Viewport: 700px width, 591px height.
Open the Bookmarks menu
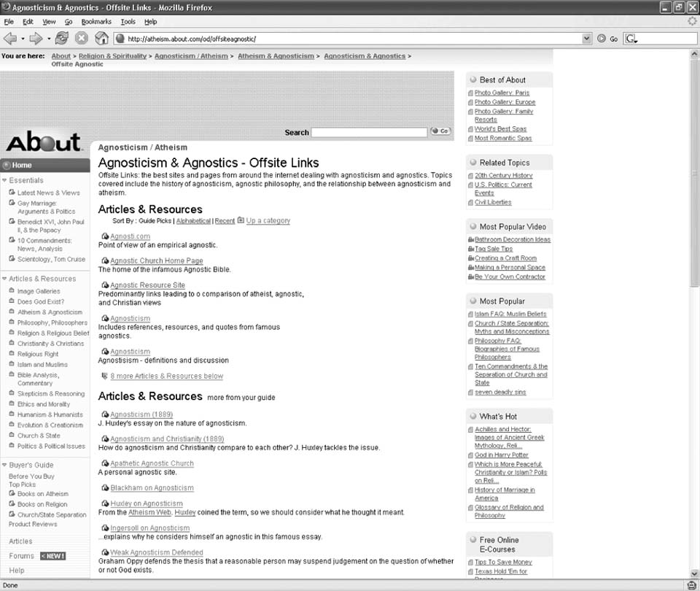pos(96,22)
